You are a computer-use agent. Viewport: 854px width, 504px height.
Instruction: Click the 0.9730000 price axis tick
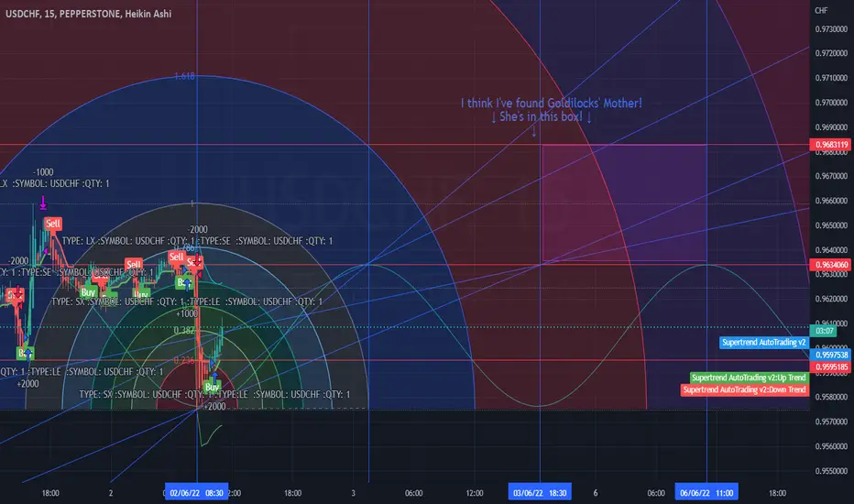coord(831,29)
